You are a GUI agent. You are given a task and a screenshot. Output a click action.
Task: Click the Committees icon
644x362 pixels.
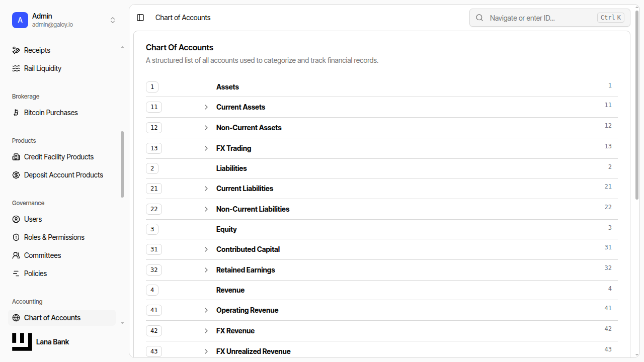coord(16,255)
